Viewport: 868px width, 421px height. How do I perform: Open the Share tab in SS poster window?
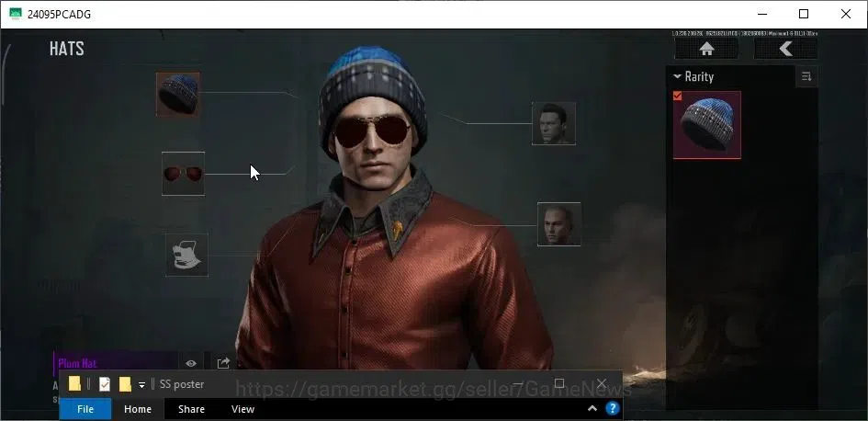[192, 409]
